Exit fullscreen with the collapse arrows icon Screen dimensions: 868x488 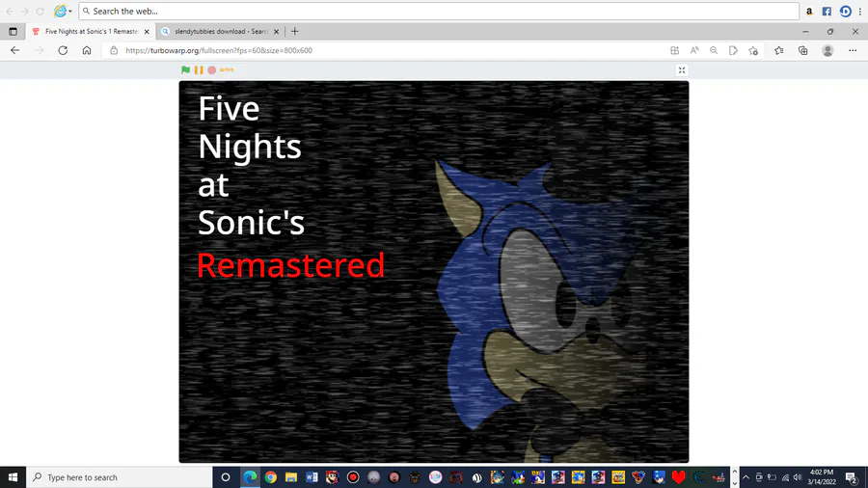click(x=682, y=70)
